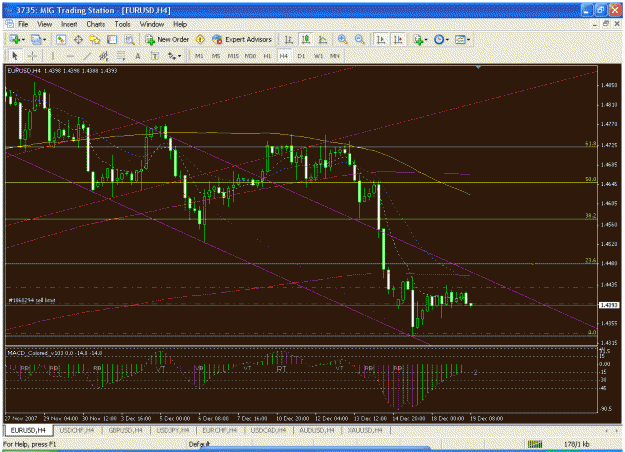Screen dimensions: 625x452
Task: Switch timeframe to M15
Action: [x=233, y=56]
